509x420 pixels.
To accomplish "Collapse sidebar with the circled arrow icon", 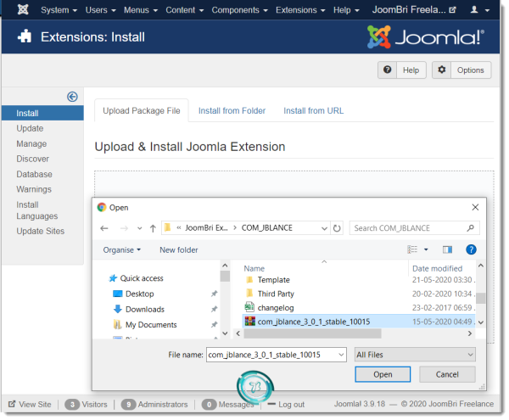I will (72, 97).
